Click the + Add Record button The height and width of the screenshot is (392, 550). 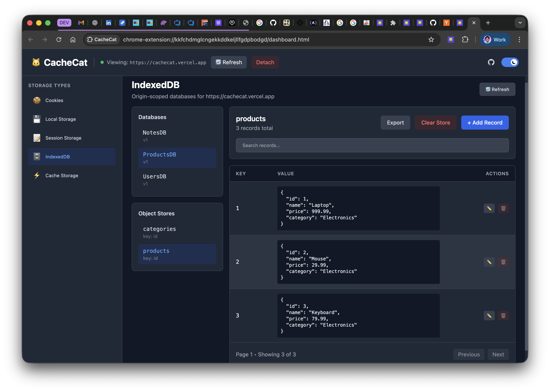[x=485, y=123]
